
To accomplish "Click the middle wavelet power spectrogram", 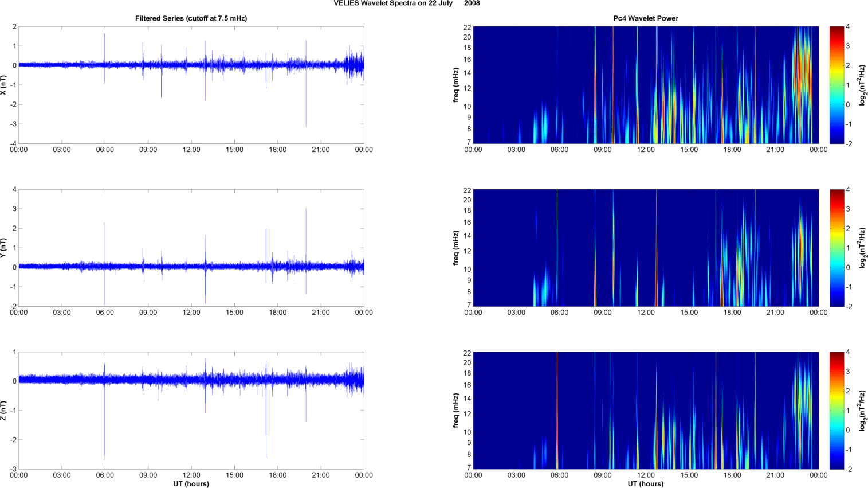I will (x=646, y=248).
